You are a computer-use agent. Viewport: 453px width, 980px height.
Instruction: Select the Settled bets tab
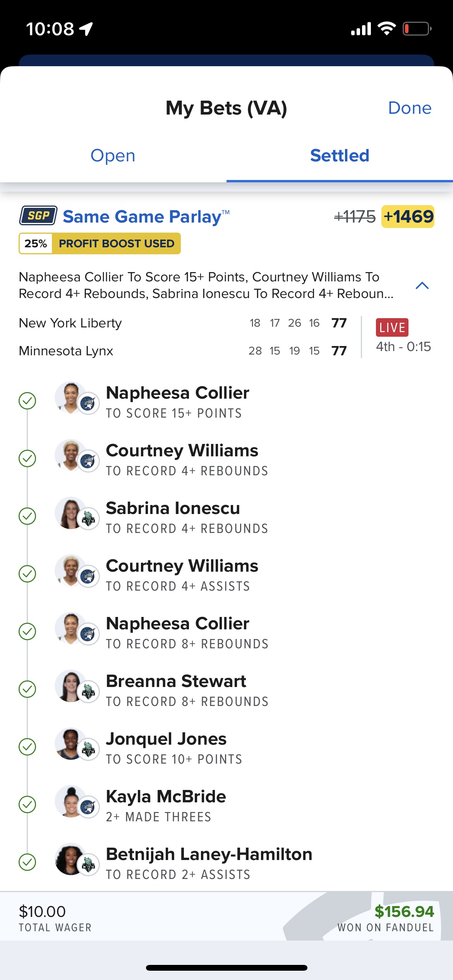coord(340,156)
